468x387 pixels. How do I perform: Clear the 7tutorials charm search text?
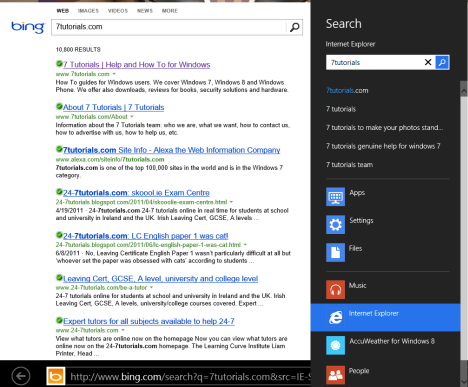428,62
